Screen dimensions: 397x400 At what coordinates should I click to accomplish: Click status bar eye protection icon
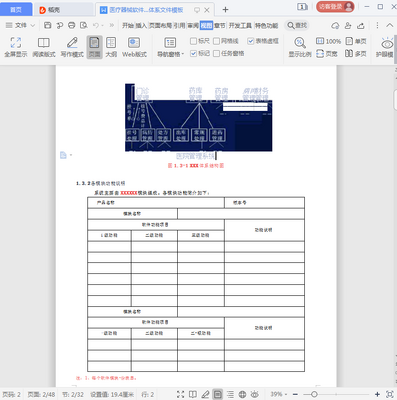click(255, 394)
